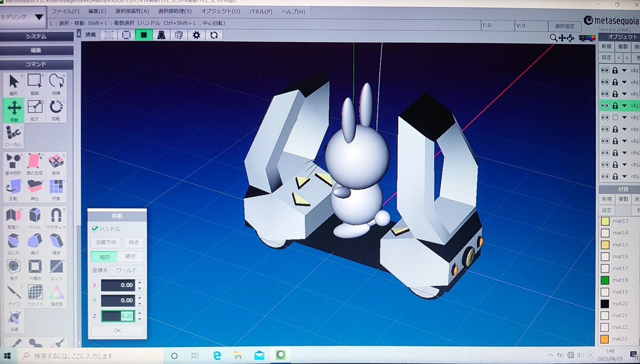
Task: Open the ファイル(F) menu
Action: [65, 11]
